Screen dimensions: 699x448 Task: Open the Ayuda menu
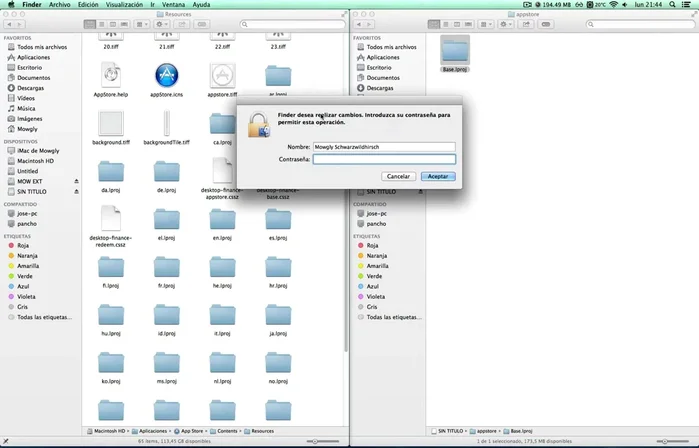pos(201,4)
